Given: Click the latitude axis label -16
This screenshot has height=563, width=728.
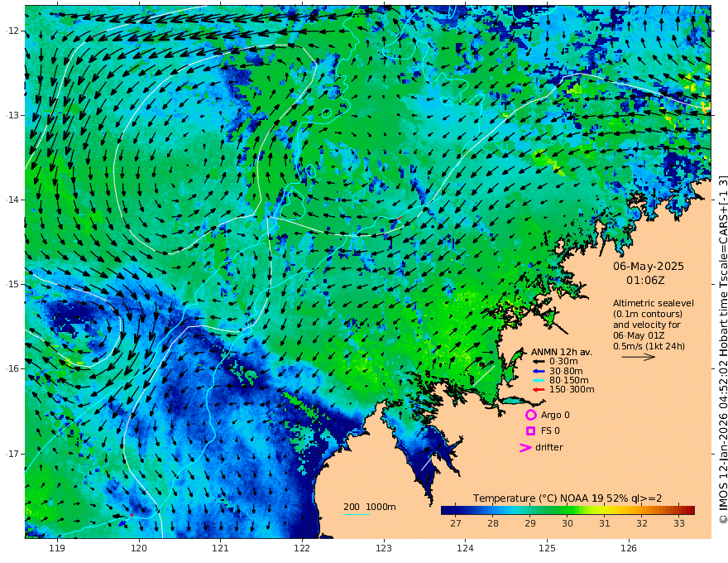Looking at the screenshot, I should click(12, 368).
